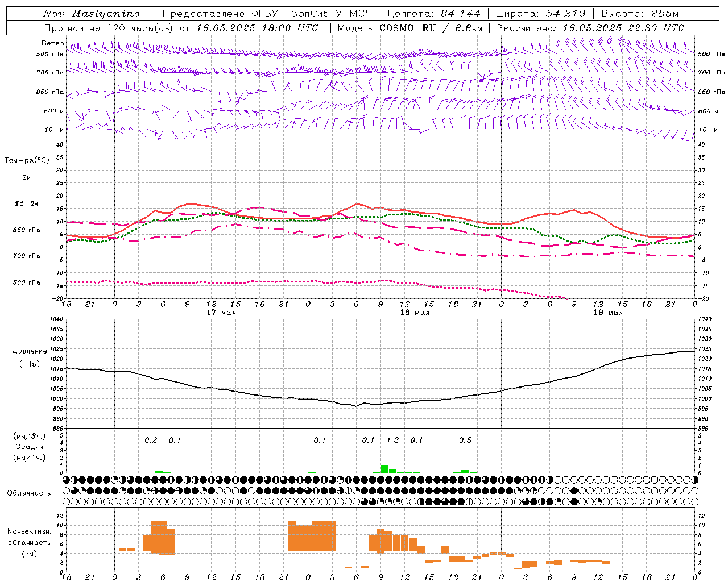The height and width of the screenshot is (582, 728).
Task: Select the model name COSMO-RU / 6.6км
Action: pyautogui.click(x=431, y=28)
